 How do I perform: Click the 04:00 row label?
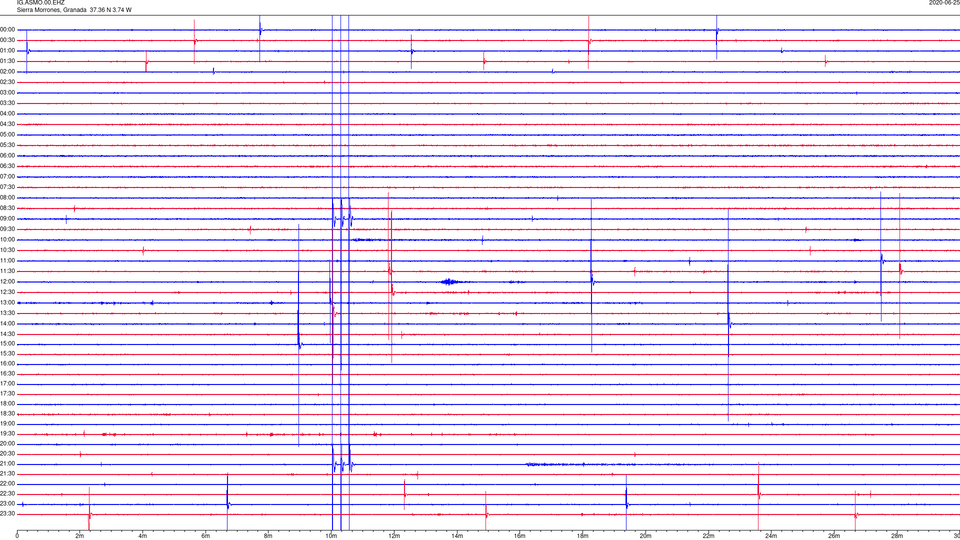coord(7,113)
